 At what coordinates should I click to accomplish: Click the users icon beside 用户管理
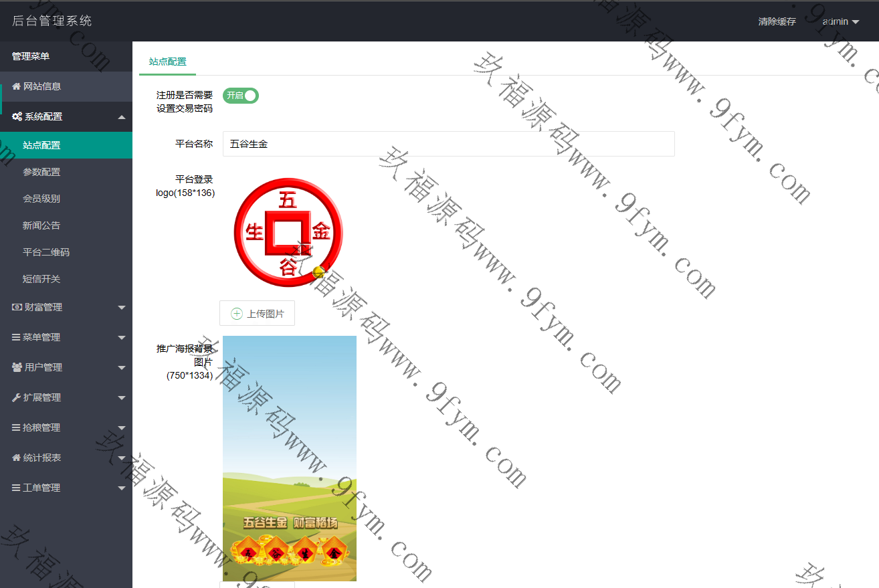point(17,367)
